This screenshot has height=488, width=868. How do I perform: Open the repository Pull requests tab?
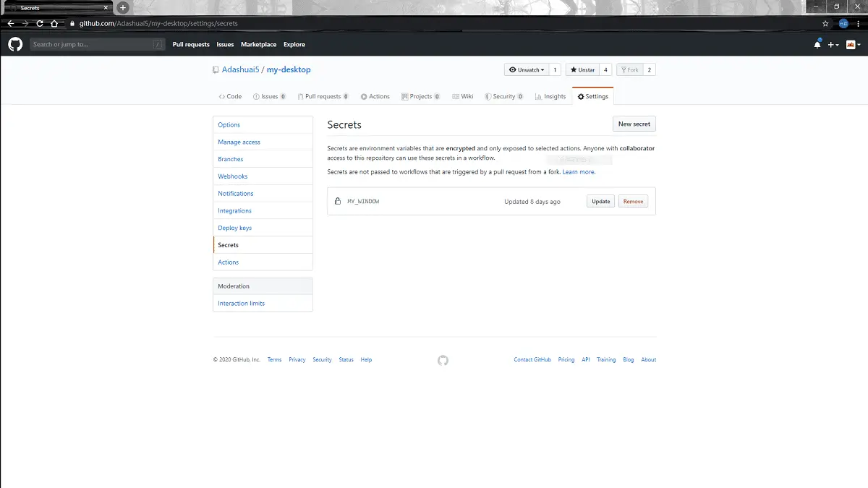click(x=323, y=96)
